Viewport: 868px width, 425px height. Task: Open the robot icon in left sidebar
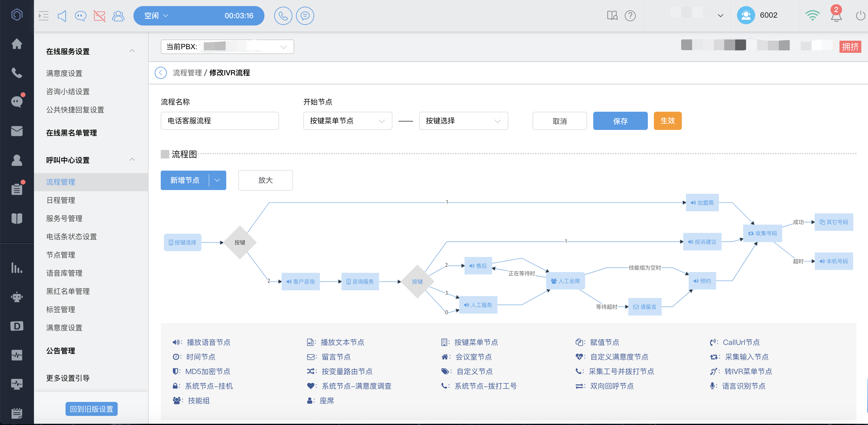tap(17, 297)
